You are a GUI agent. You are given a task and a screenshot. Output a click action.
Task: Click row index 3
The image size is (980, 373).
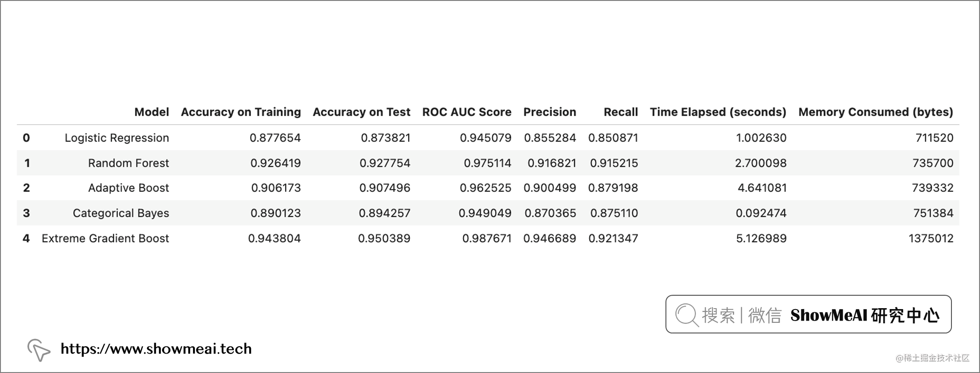coord(26,213)
